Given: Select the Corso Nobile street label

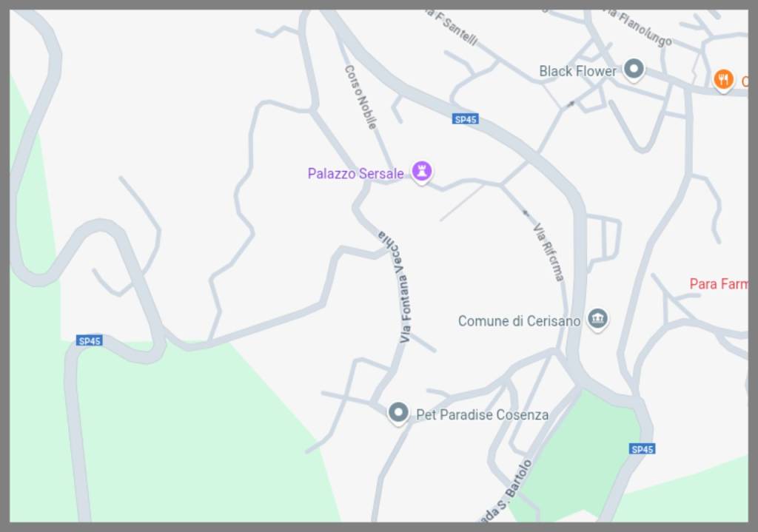Looking at the screenshot, I should pos(360,97).
